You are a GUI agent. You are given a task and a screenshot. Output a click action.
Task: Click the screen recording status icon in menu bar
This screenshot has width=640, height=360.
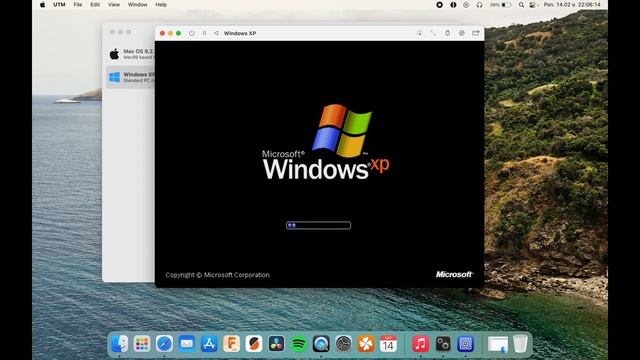(x=440, y=5)
